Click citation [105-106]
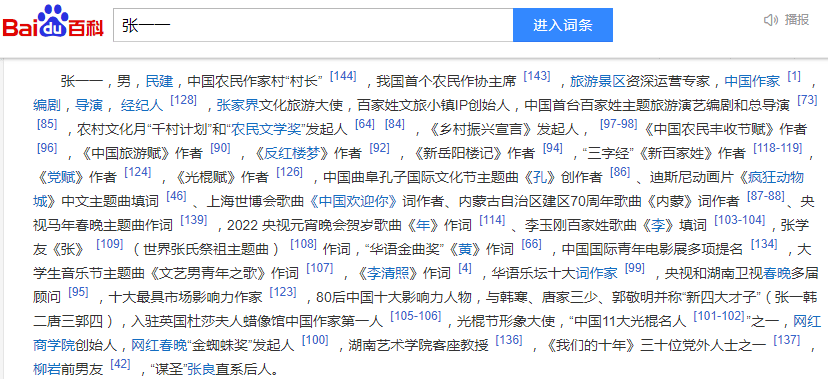 pos(416,316)
